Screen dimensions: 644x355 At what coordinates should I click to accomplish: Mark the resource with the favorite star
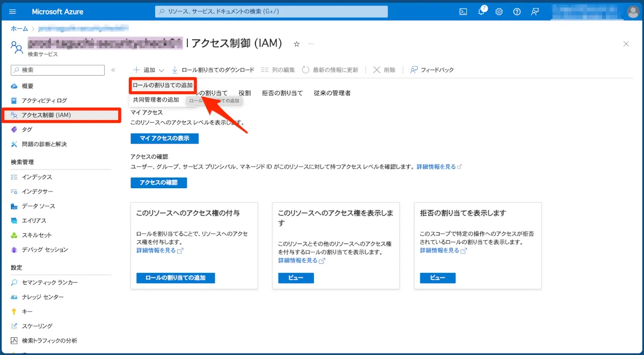coord(297,44)
